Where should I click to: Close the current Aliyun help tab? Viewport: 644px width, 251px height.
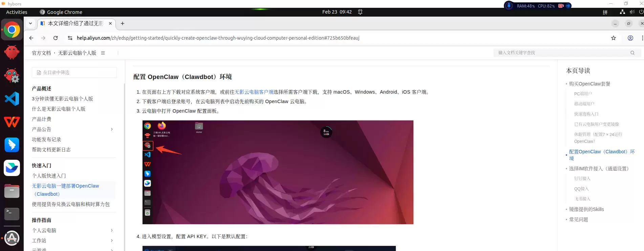[x=110, y=23]
